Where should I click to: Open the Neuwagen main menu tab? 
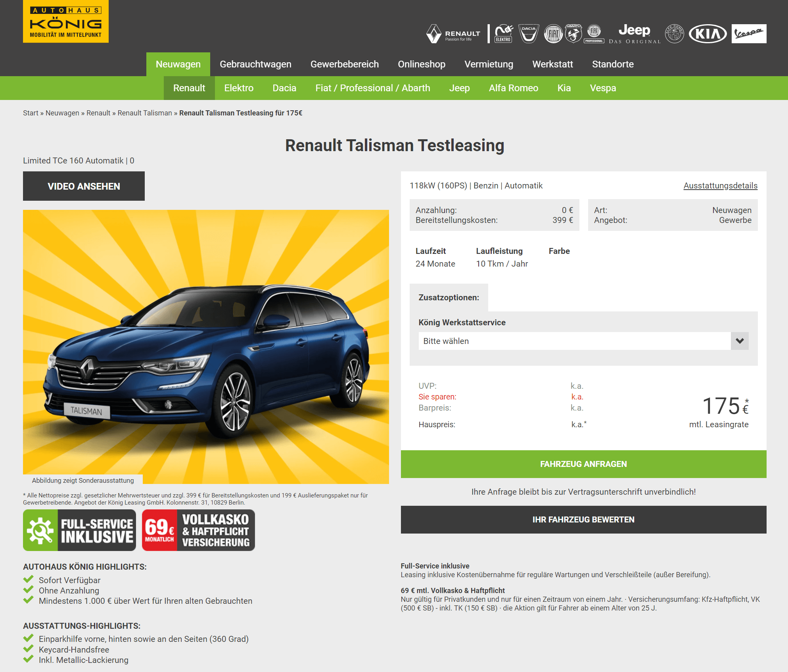178,64
